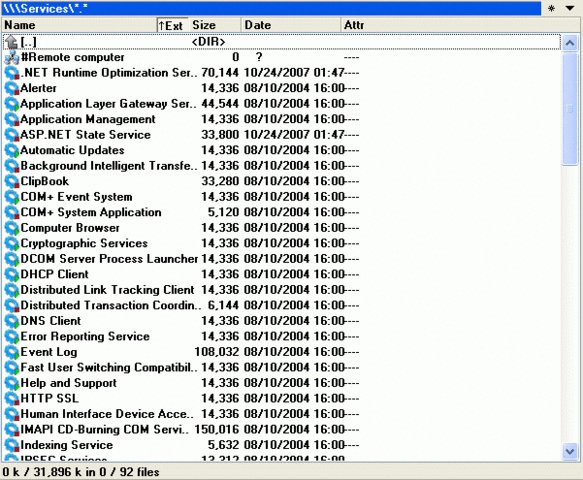Image resolution: width=583 pixels, height=480 pixels.
Task: Click the COM+ Event System icon
Action: 12,197
